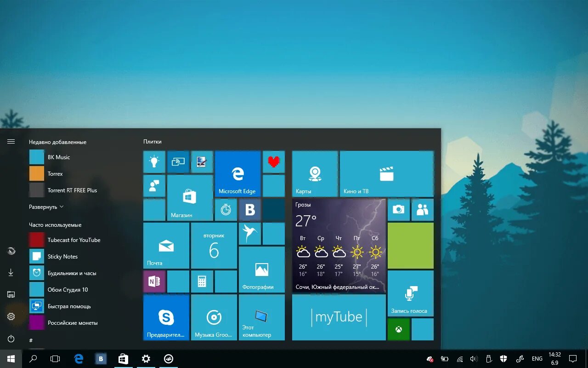Launch the Skype Предварител... tile
The height and width of the screenshot is (368, 588).
[x=166, y=317]
